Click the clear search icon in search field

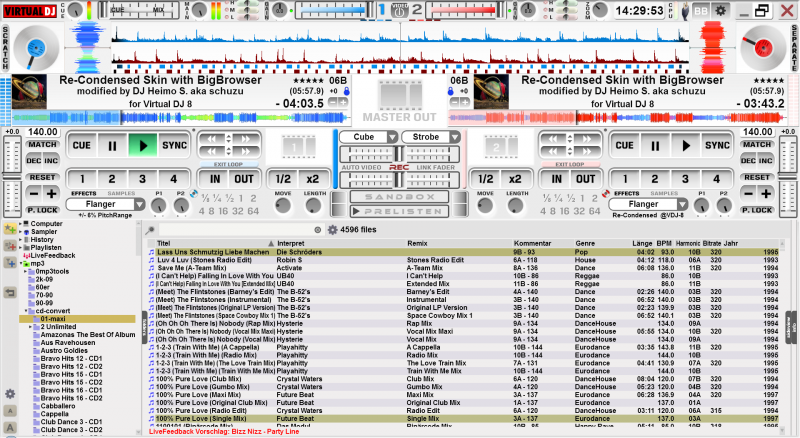(318, 230)
